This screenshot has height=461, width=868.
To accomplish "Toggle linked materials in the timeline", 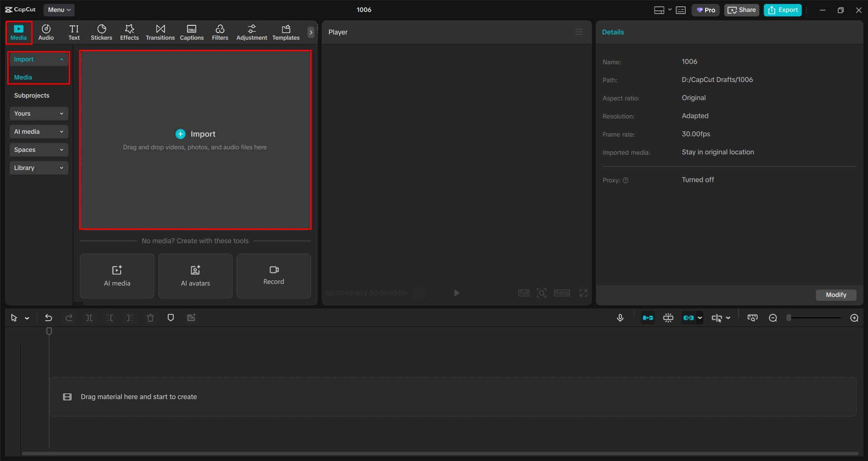I will click(x=688, y=318).
